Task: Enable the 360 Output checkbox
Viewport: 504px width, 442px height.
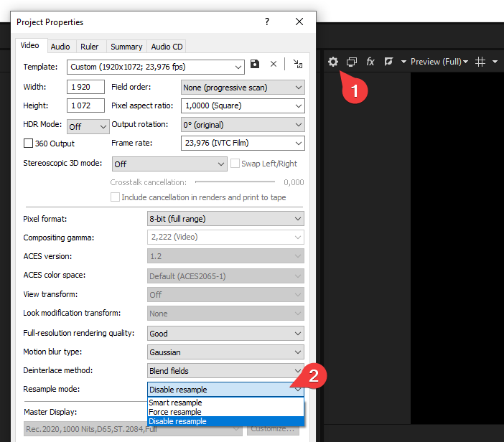Action: pyautogui.click(x=28, y=144)
